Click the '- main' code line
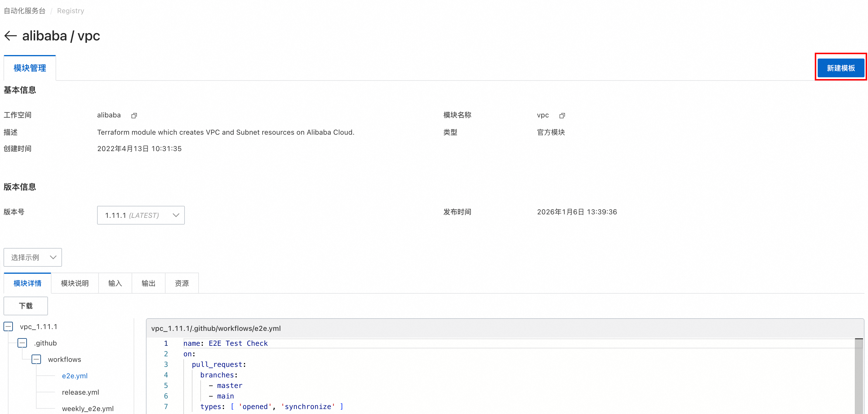 [221, 396]
